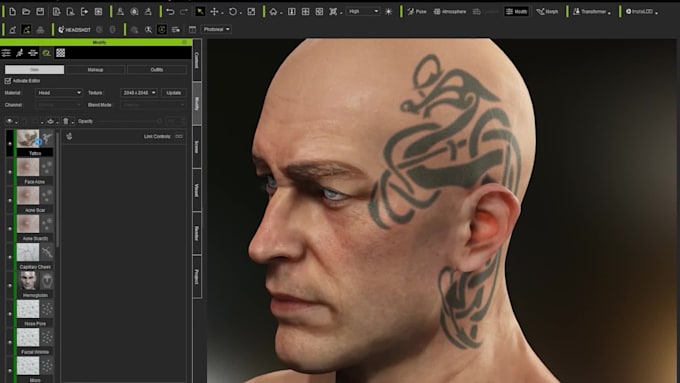Open the render quality High dropdown
The width and height of the screenshot is (680, 383).
coord(363,11)
